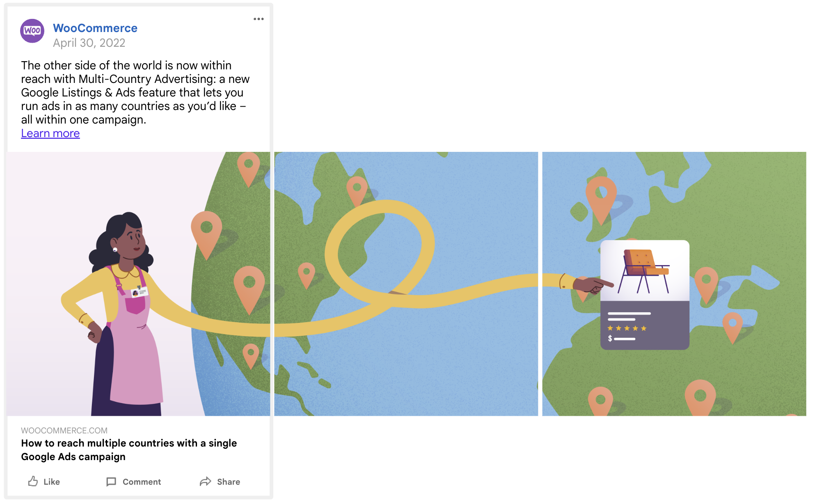Click the five-star rating on product card
The height and width of the screenshot is (504, 815).
coord(627,328)
